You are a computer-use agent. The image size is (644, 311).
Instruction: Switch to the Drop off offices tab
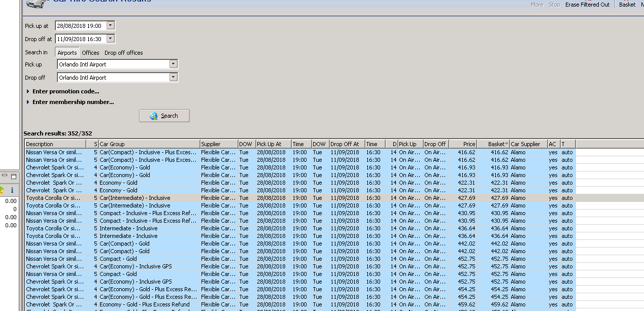[x=124, y=53]
